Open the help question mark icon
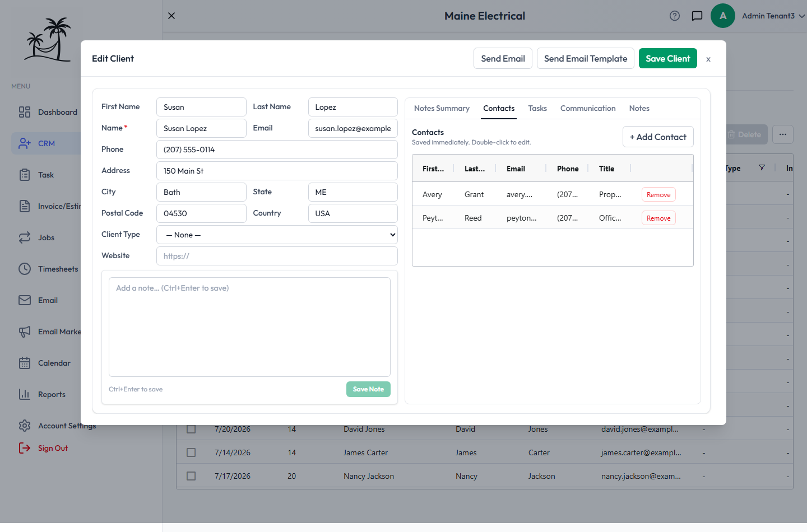 tap(675, 16)
